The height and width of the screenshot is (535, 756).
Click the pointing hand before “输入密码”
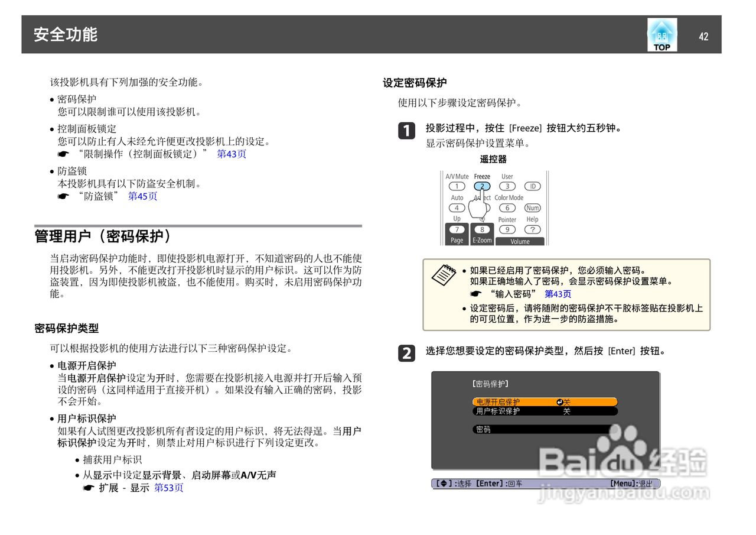pyautogui.click(x=476, y=294)
